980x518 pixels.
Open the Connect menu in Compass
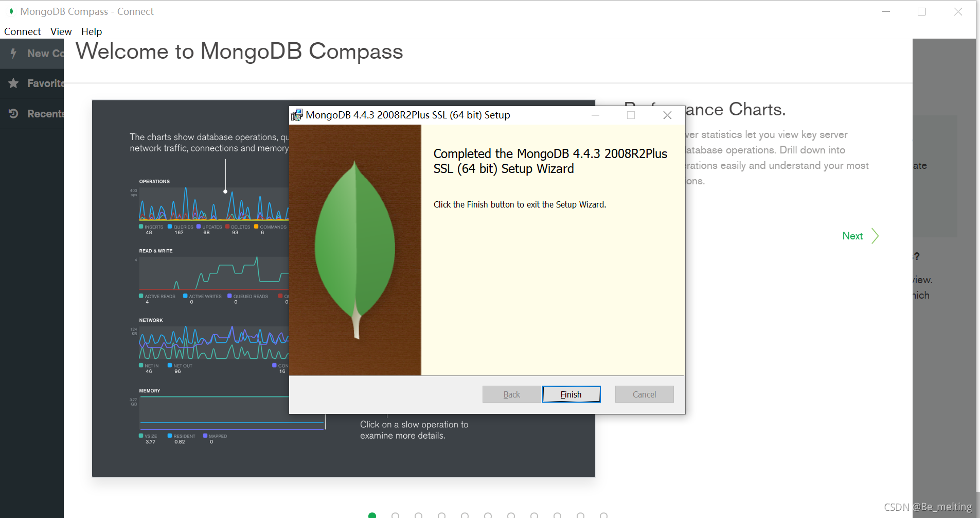[x=23, y=31]
